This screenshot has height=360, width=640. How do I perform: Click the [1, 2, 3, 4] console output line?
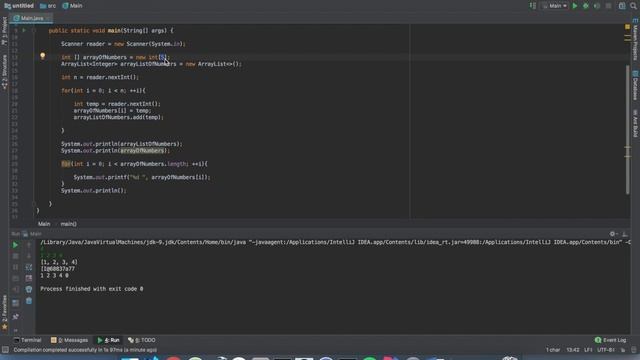coord(59,262)
